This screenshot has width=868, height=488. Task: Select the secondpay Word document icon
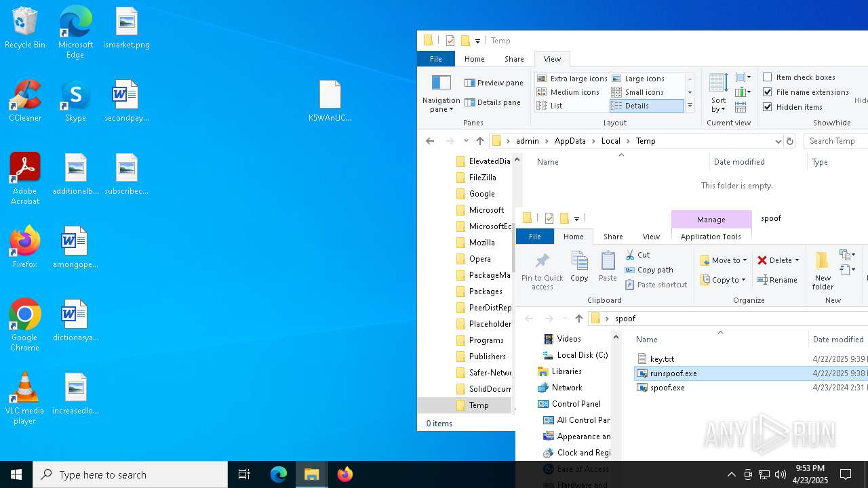click(126, 102)
